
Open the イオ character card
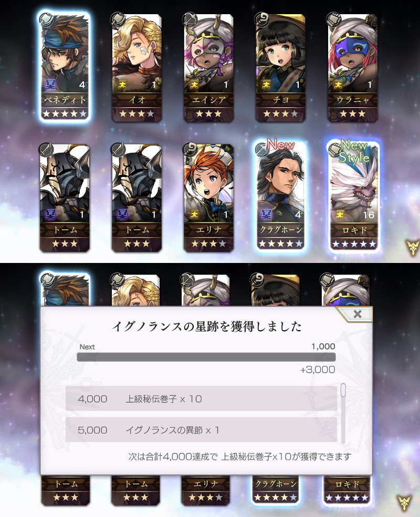click(x=136, y=67)
